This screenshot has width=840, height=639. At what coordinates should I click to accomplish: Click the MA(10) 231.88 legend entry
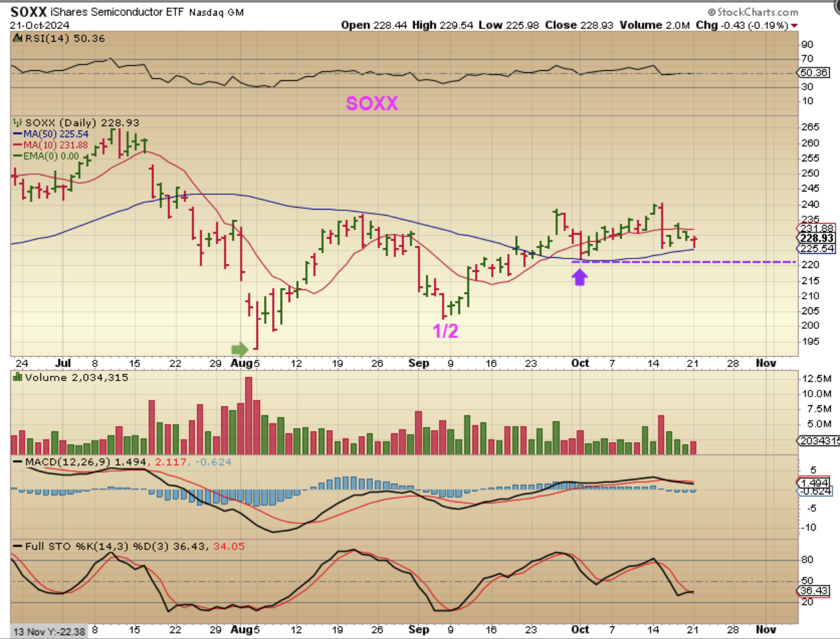click(x=56, y=145)
